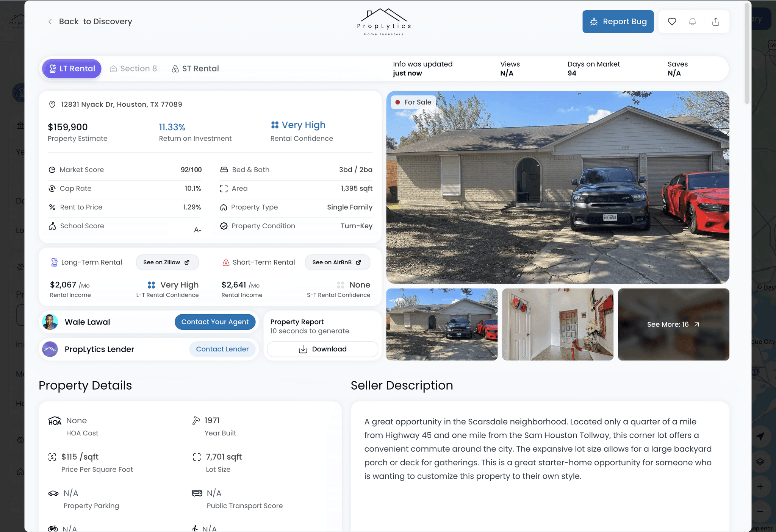Open See on Zillow link

(167, 262)
